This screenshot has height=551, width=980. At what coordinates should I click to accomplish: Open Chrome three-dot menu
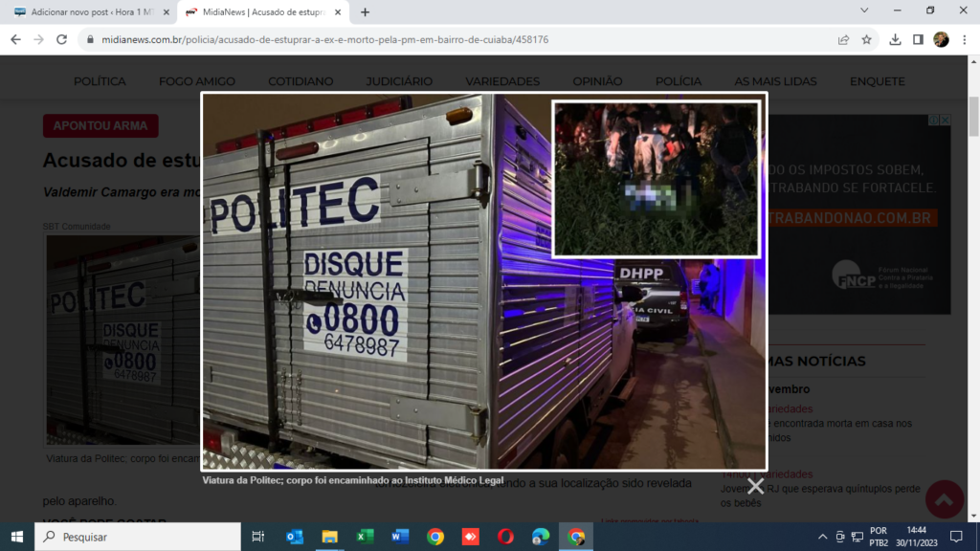(x=965, y=39)
